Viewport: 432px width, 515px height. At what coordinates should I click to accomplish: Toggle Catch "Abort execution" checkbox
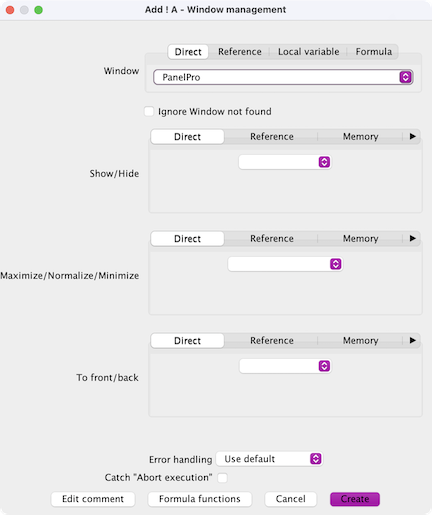[222, 478]
